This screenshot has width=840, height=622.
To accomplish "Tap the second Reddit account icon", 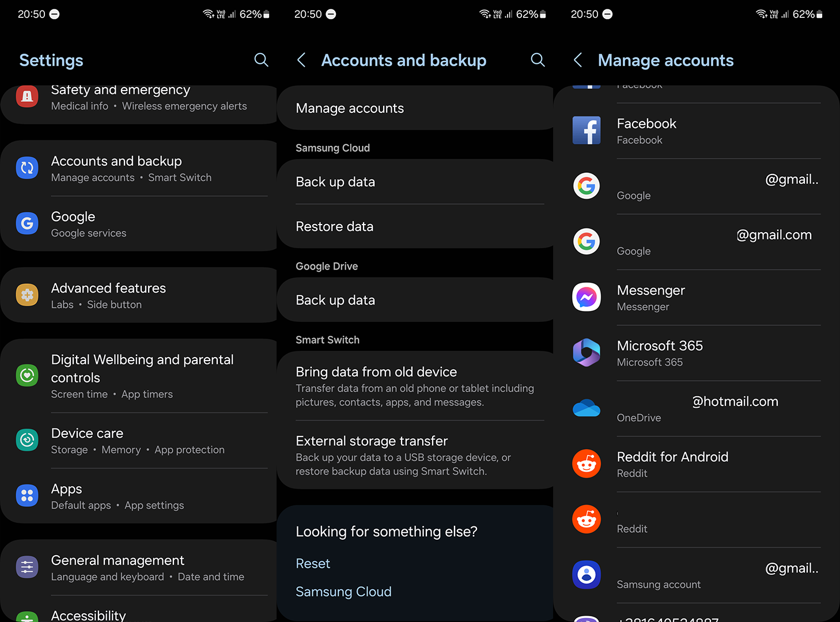I will pyautogui.click(x=587, y=519).
